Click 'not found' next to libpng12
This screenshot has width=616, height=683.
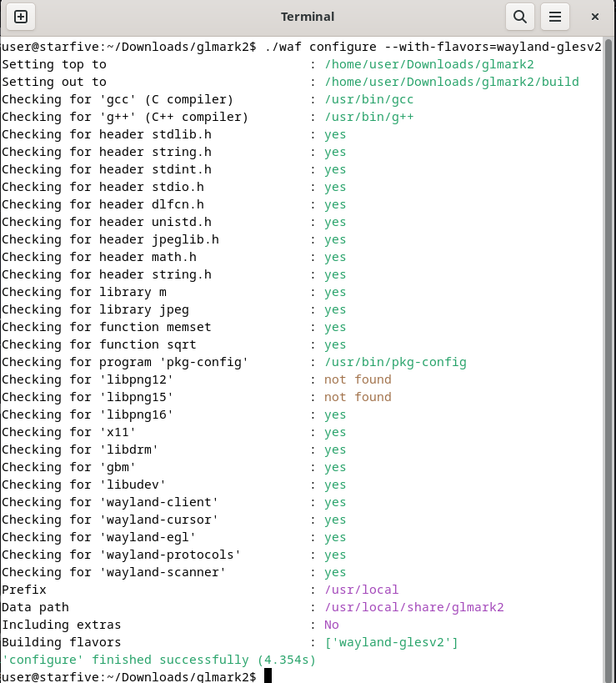[x=358, y=379]
